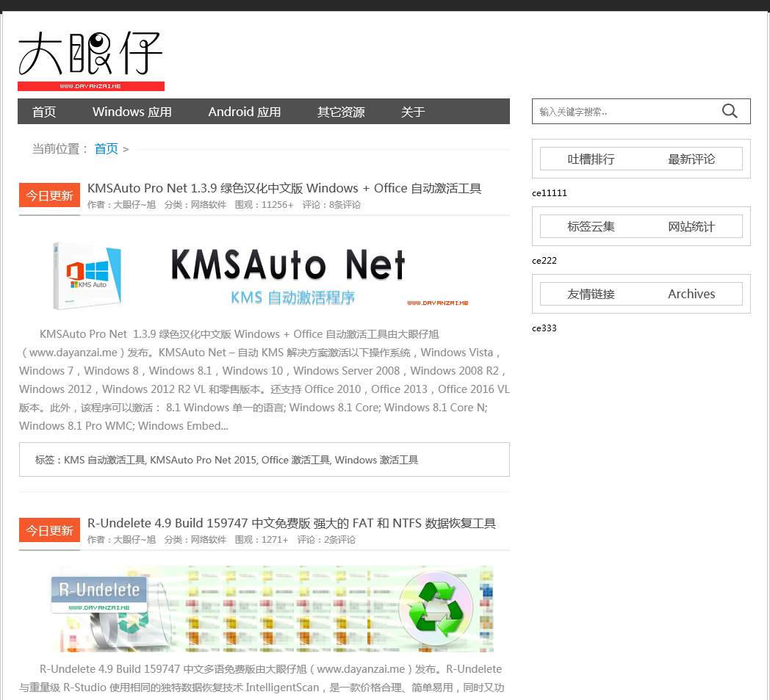Click the ce11111 sidebar text
The image size is (770, 700).
click(549, 193)
